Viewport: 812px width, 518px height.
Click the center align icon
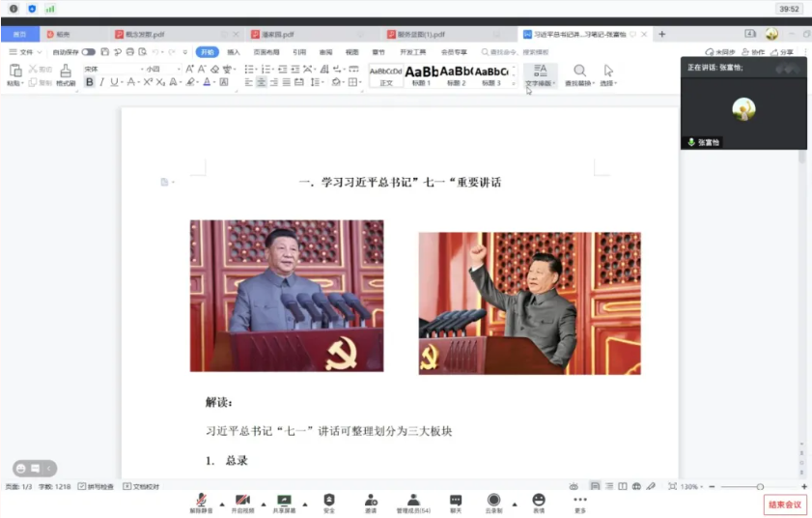(x=261, y=82)
